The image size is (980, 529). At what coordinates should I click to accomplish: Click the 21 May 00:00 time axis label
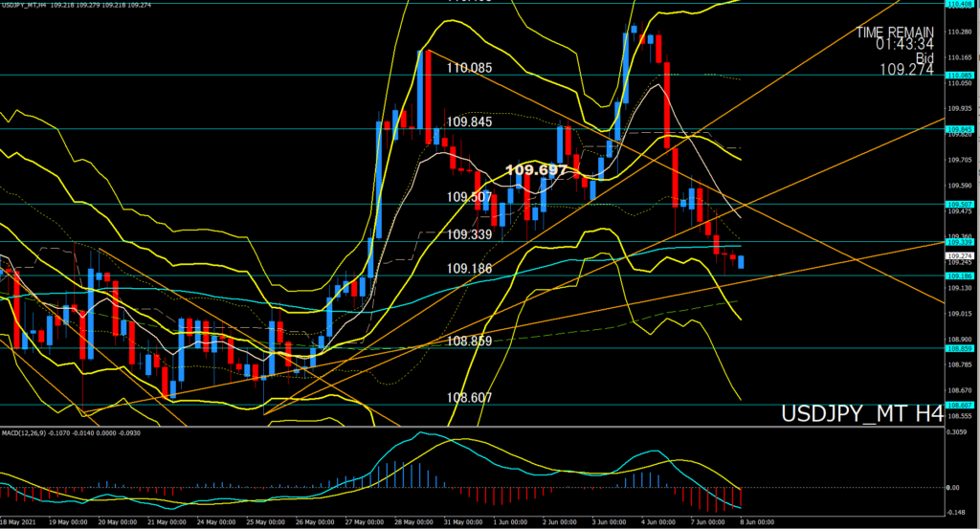pos(167,522)
